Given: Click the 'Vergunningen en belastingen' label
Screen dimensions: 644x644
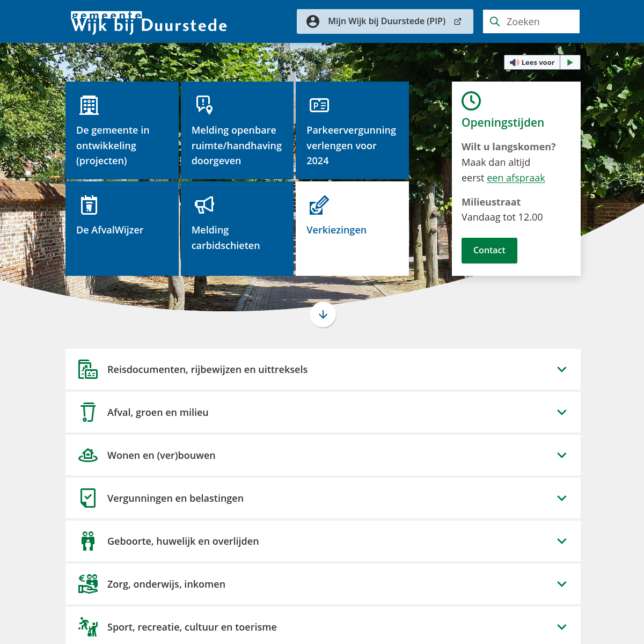Looking at the screenshot, I should pos(175,498).
